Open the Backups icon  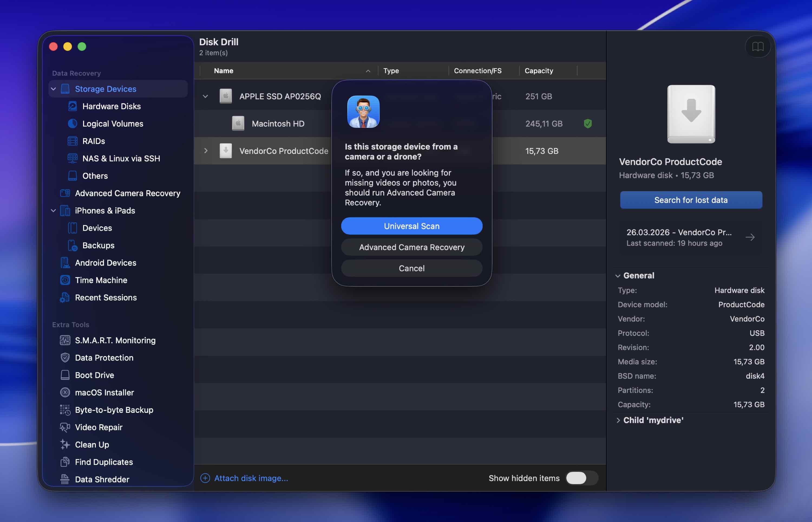click(x=73, y=245)
